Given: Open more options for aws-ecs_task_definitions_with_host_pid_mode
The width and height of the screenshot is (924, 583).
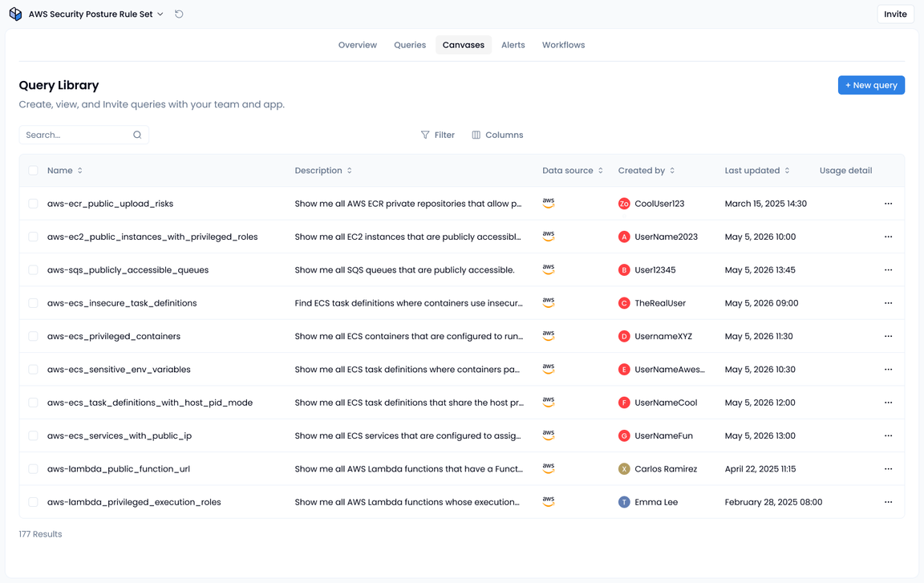Looking at the screenshot, I should pos(888,403).
